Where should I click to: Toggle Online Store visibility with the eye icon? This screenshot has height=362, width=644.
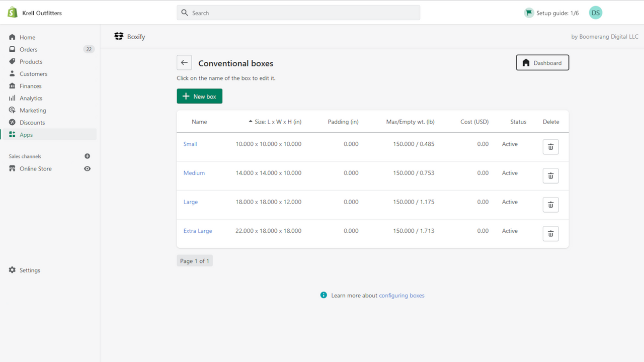pos(87,168)
